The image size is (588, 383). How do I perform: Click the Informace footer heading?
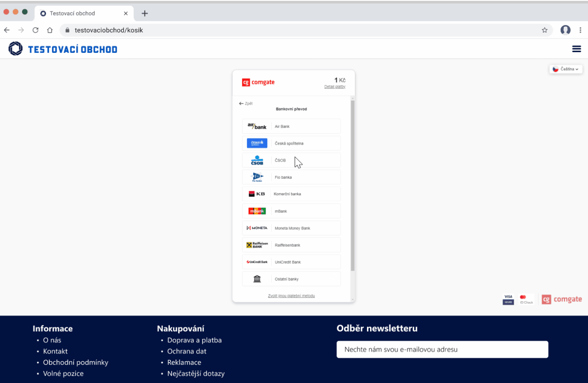(x=52, y=328)
